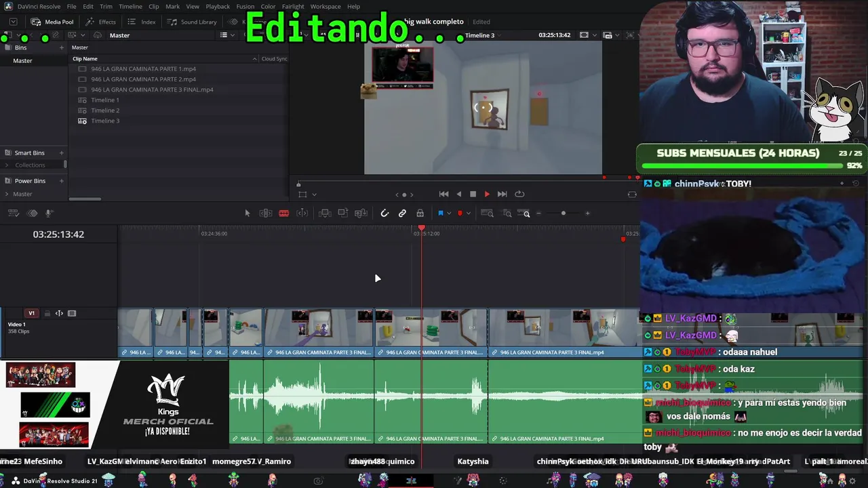The width and height of the screenshot is (868, 488).
Task: Select the Master bin in Bins list
Action: click(x=22, y=61)
